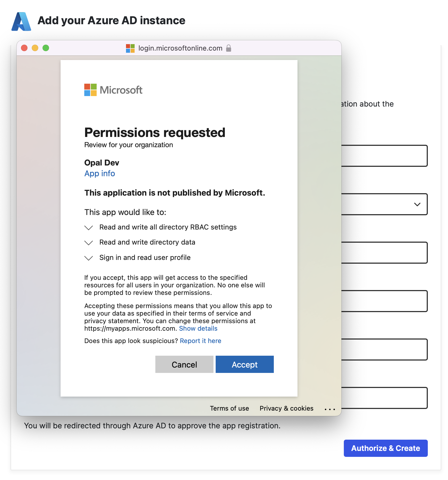
Task: Click the first input field in background form
Action: pyautogui.click(x=384, y=156)
